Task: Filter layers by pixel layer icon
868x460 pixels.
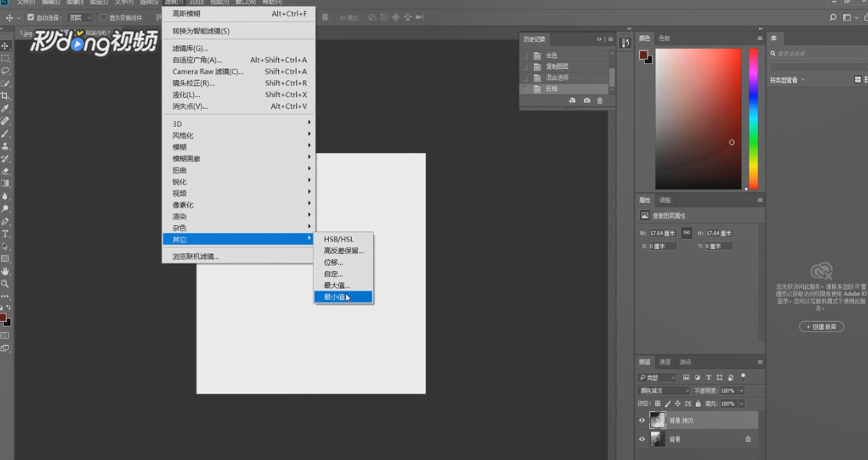Action: click(x=686, y=378)
